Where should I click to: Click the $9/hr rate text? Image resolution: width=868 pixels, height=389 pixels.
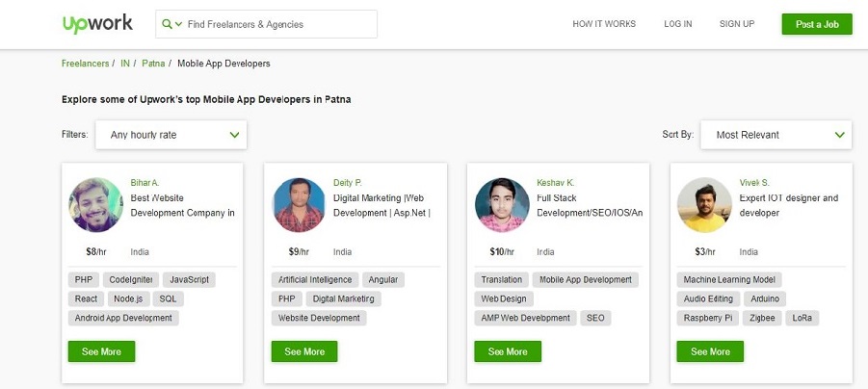[299, 251]
